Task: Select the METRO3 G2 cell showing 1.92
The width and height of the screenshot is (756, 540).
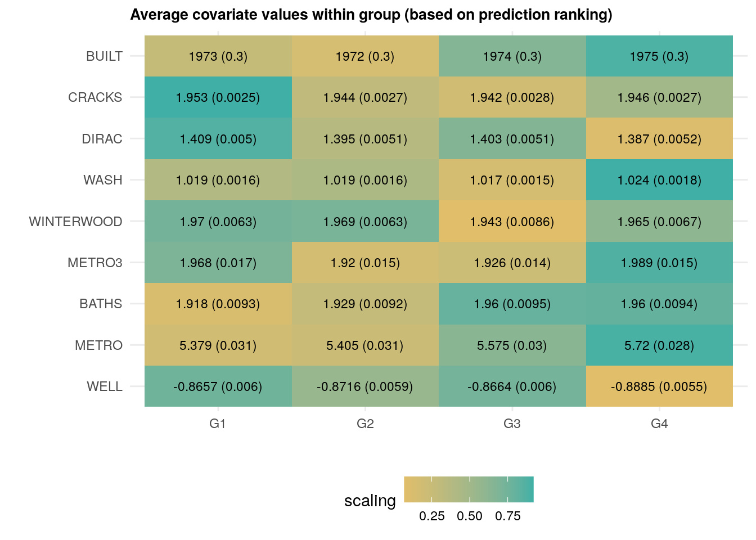Action: (365, 263)
